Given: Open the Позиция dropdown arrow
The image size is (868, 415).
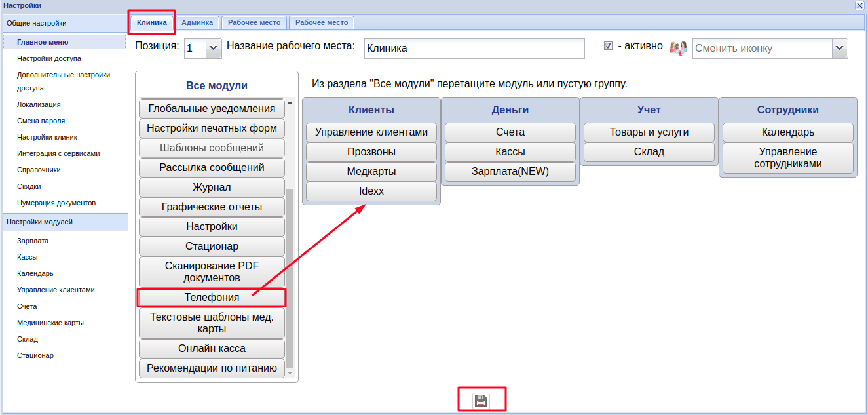Looking at the screenshot, I should click(214, 48).
